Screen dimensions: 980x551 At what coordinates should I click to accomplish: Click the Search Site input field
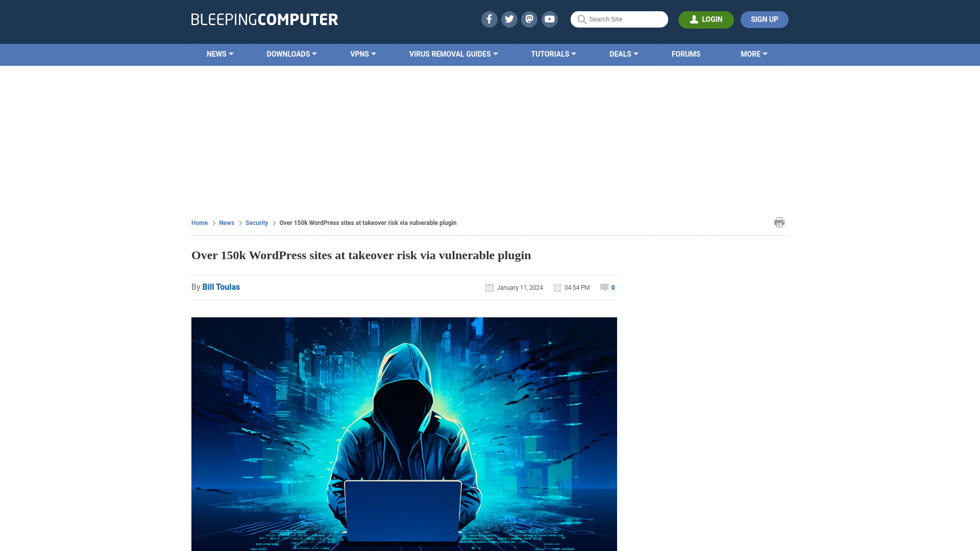pyautogui.click(x=619, y=19)
